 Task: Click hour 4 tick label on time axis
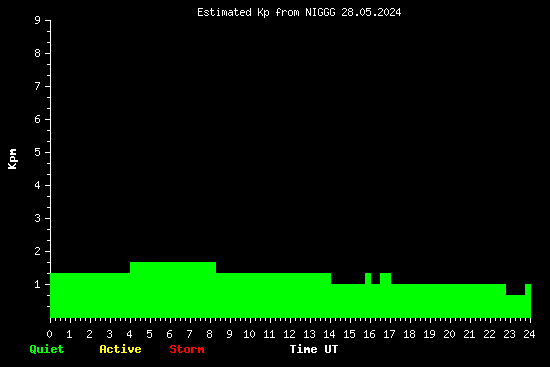point(129,334)
